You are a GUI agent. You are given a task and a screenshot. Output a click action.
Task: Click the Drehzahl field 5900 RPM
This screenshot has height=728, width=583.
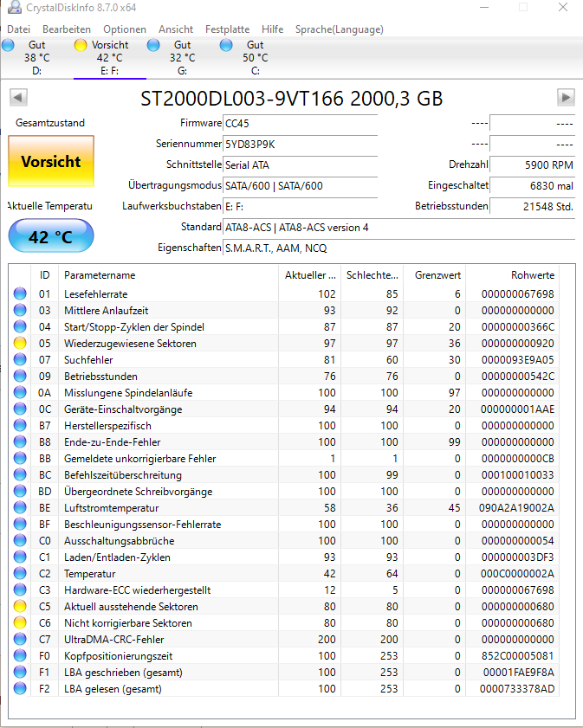click(x=533, y=164)
